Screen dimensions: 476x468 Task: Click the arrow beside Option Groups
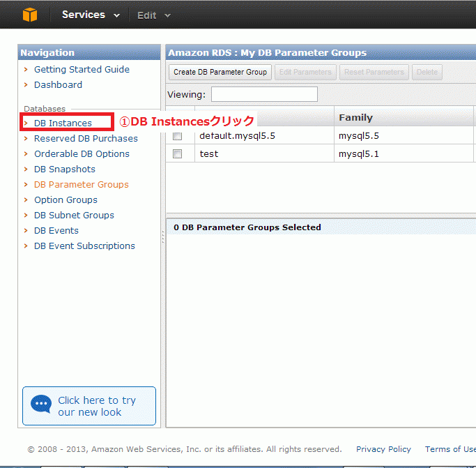coord(26,200)
